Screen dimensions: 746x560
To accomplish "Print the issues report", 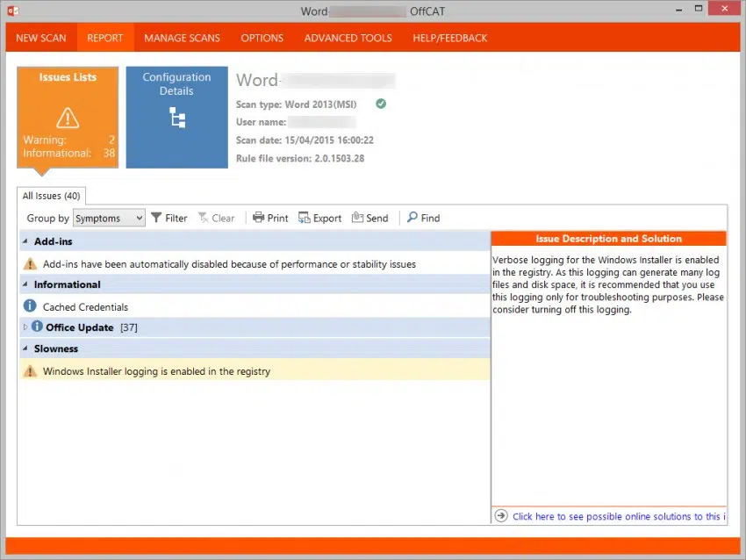I will (x=270, y=218).
